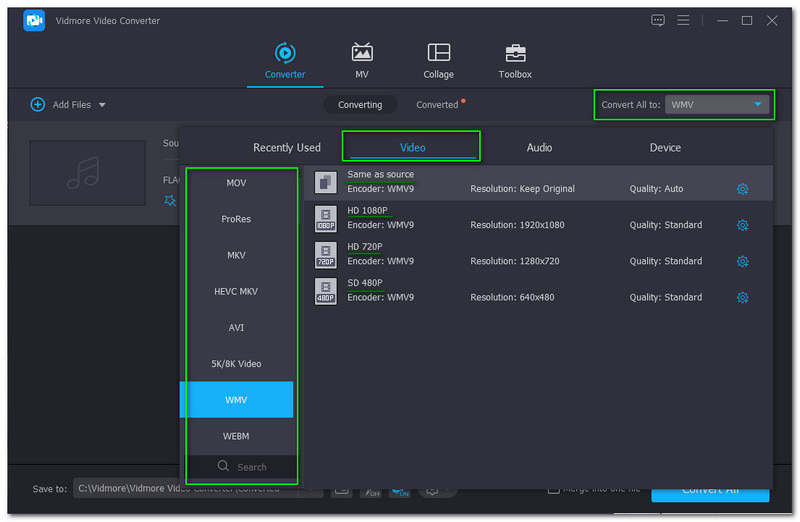This screenshot has width=800, height=522.
Task: Click the format Search field
Action: pyautogui.click(x=243, y=467)
